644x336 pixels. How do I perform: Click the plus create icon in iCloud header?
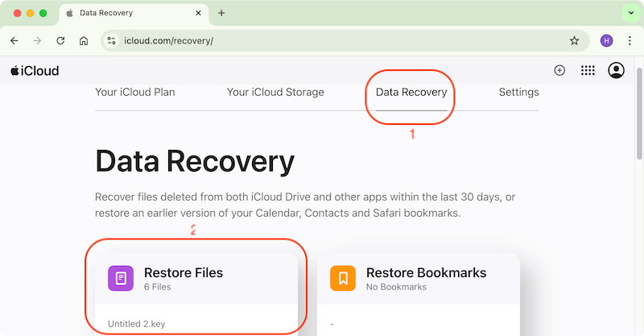pos(559,71)
